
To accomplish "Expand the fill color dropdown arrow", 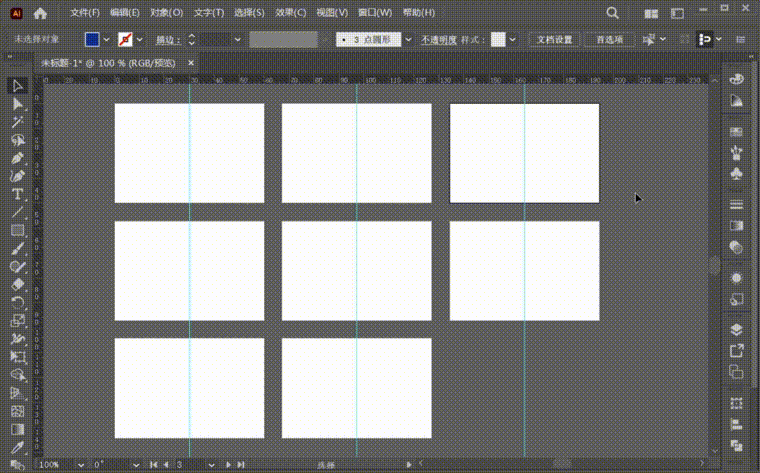I will click(107, 40).
